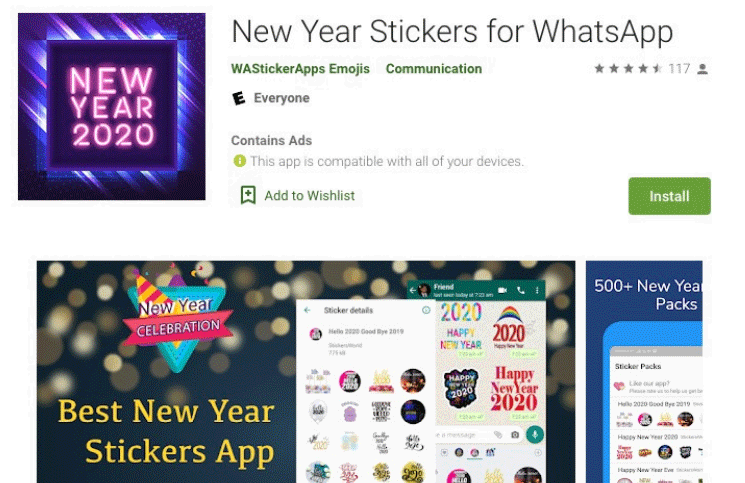Click the Everyone content rating E icon
Screen dimensions: 745x483
(239, 98)
